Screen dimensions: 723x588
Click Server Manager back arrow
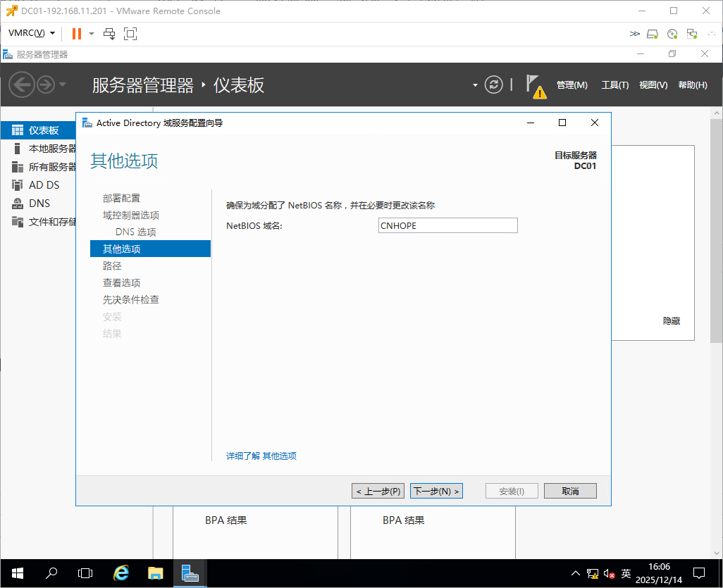pos(22,85)
